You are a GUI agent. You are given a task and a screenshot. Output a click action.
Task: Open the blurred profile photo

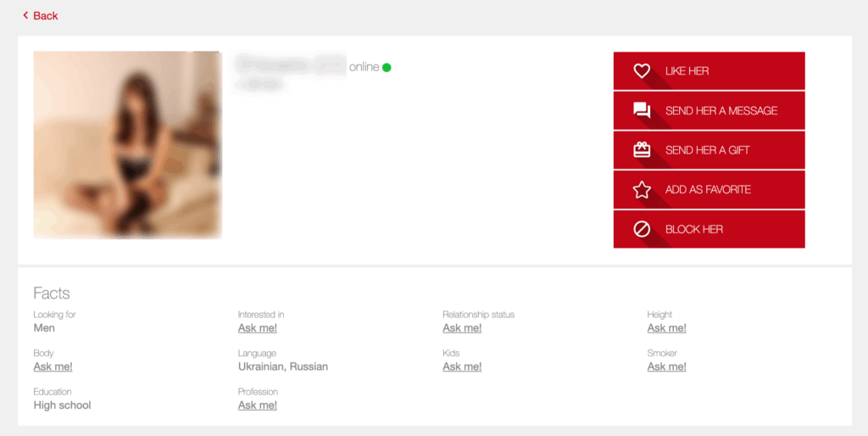tap(127, 144)
